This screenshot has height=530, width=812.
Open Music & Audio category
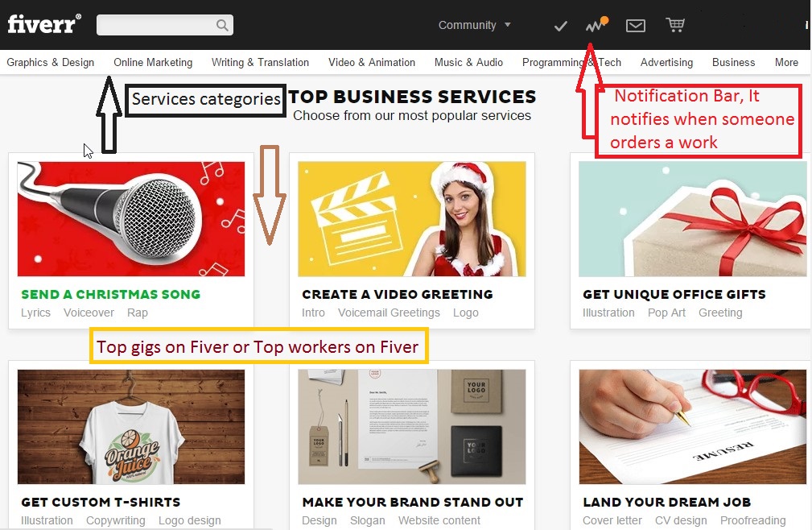[468, 62]
